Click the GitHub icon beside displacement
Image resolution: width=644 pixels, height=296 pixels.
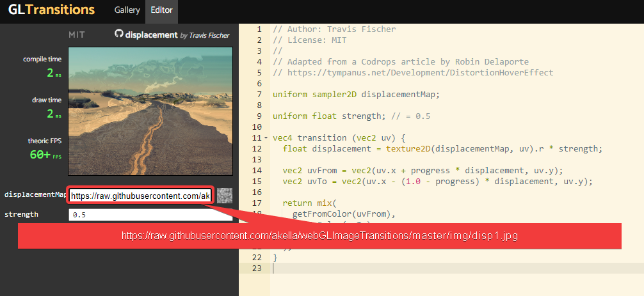(118, 34)
